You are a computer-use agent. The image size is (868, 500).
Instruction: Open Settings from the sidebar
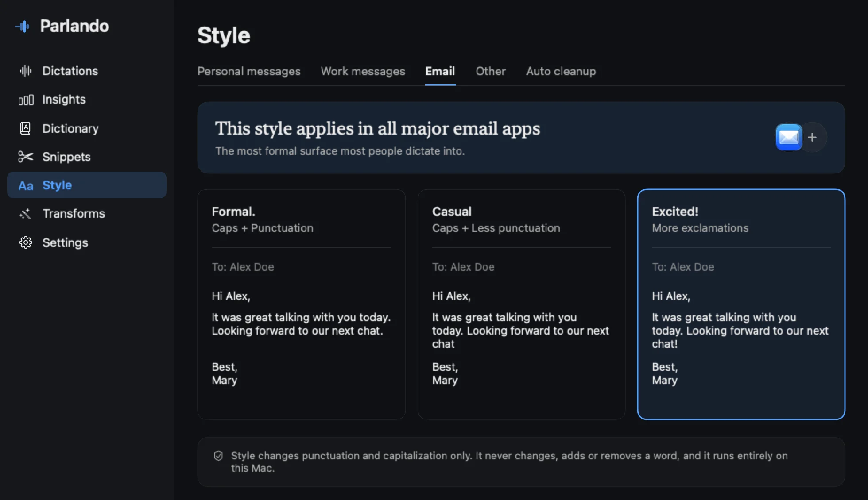tap(87, 242)
